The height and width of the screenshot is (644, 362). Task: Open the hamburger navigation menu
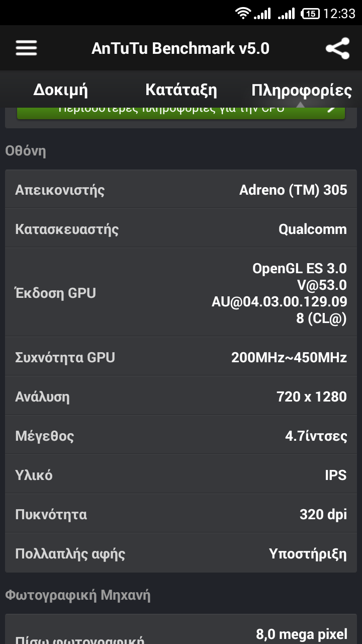pos(26,48)
